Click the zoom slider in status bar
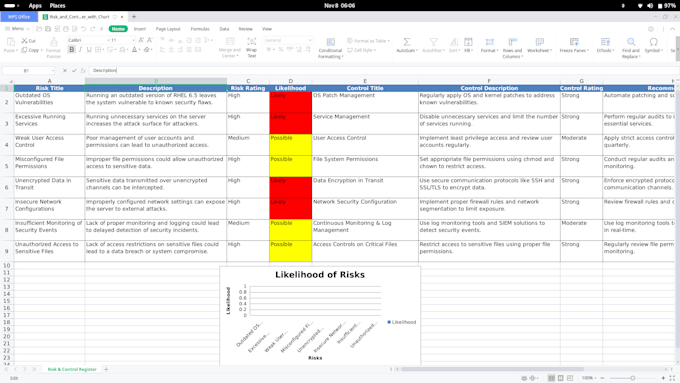Image resolution: width=680 pixels, height=383 pixels. (632, 378)
